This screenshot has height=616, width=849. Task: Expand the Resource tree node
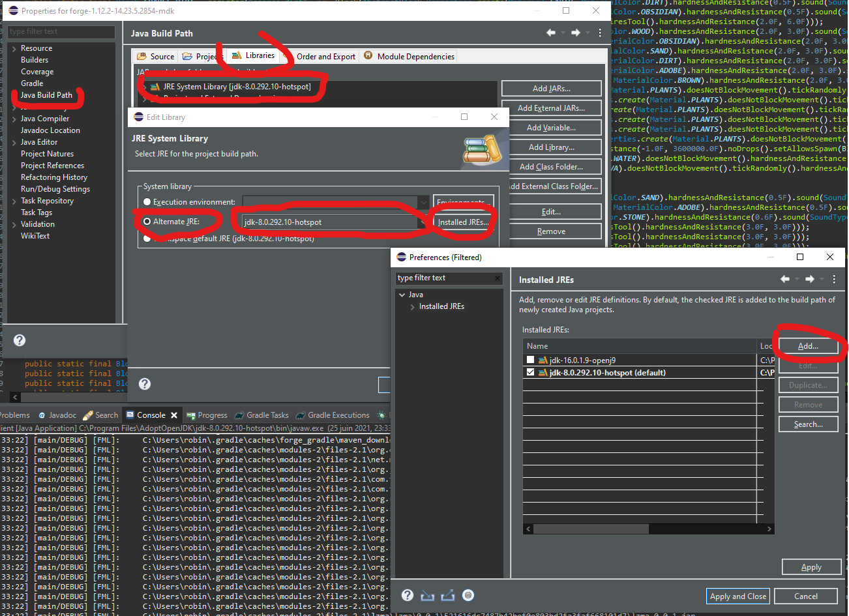(x=14, y=48)
